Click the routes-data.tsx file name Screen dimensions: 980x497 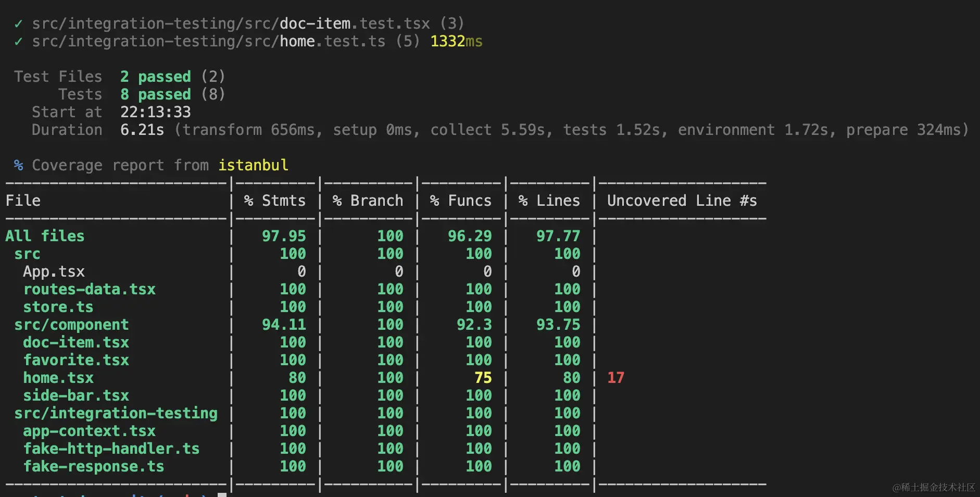(x=89, y=289)
